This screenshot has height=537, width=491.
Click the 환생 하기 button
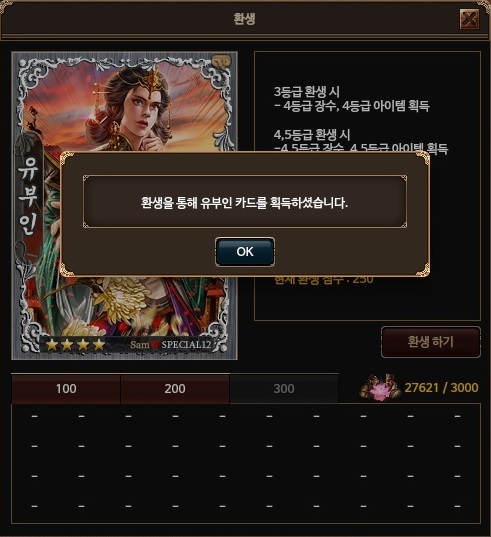pos(431,342)
